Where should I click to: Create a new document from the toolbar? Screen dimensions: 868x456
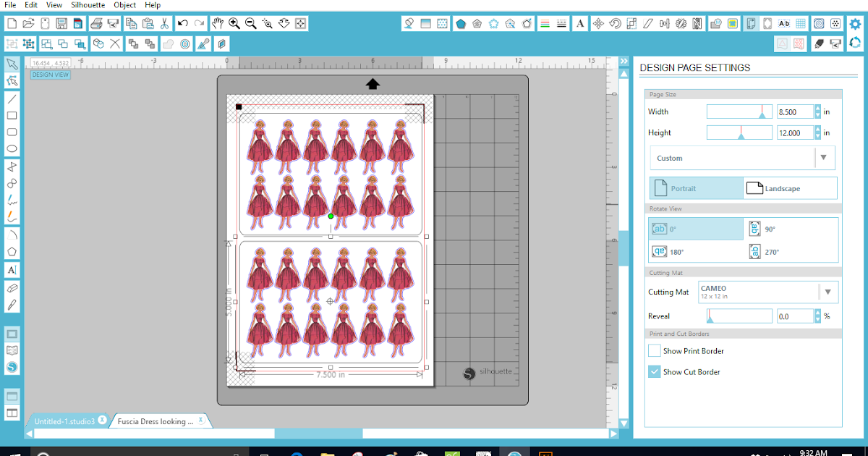pos(12,24)
